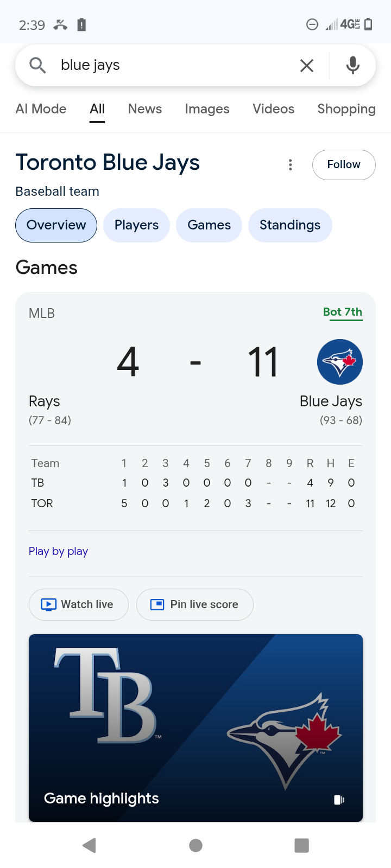This screenshot has height=868, width=391.
Task: Tap the Android home circle button
Action: click(x=195, y=845)
